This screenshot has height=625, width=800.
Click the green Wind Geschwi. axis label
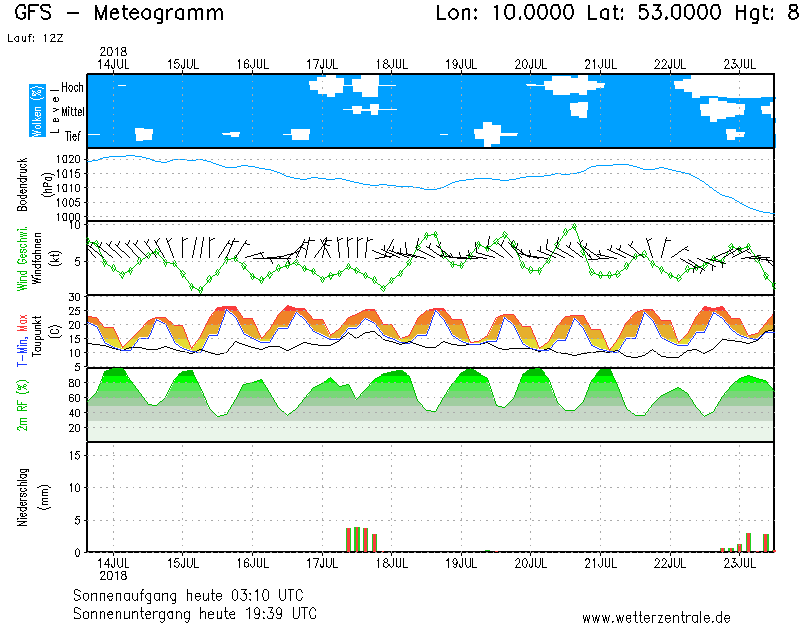point(23,258)
